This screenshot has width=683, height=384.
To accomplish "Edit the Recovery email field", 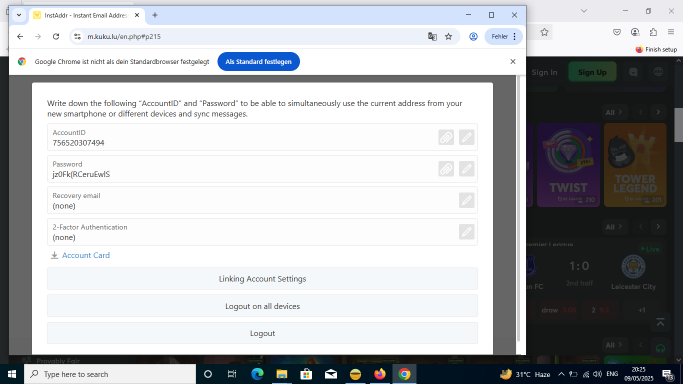I will 466,200.
